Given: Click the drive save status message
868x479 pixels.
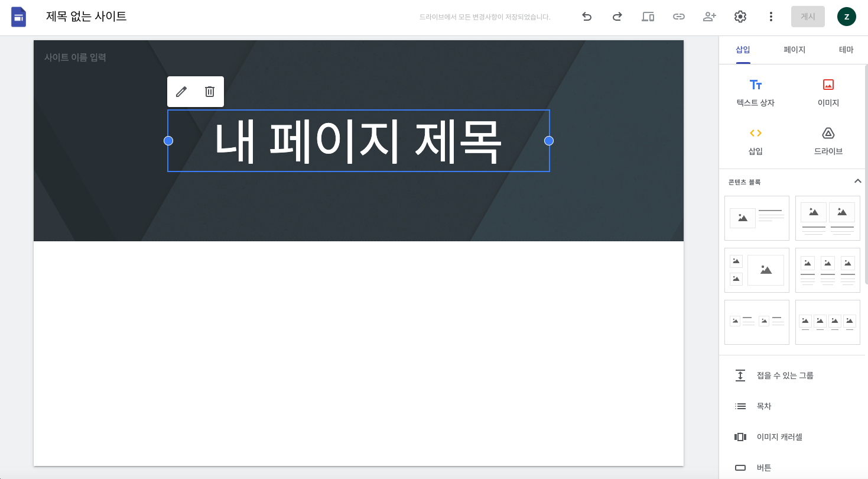Looking at the screenshot, I should (x=485, y=17).
